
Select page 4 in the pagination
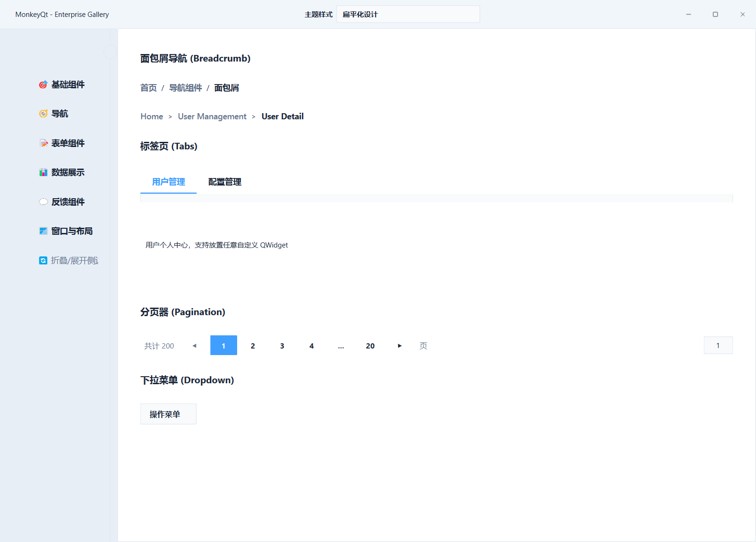(311, 345)
